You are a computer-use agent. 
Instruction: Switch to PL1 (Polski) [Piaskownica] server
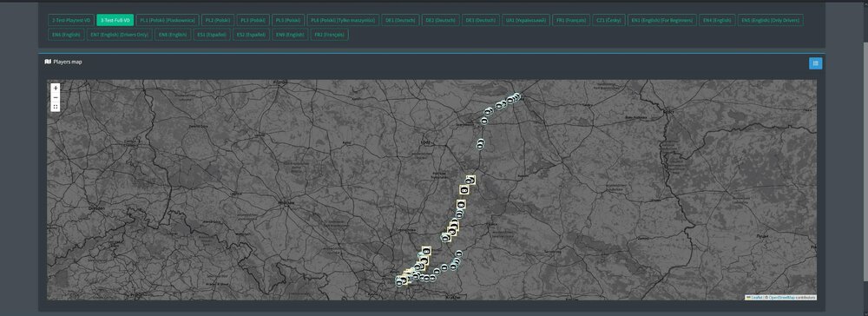click(168, 20)
